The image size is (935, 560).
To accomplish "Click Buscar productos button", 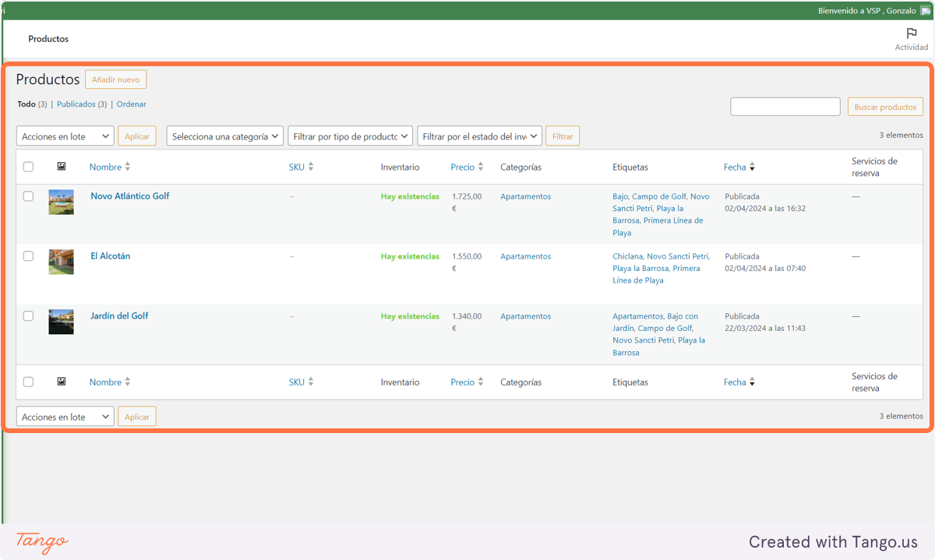I will click(x=885, y=107).
